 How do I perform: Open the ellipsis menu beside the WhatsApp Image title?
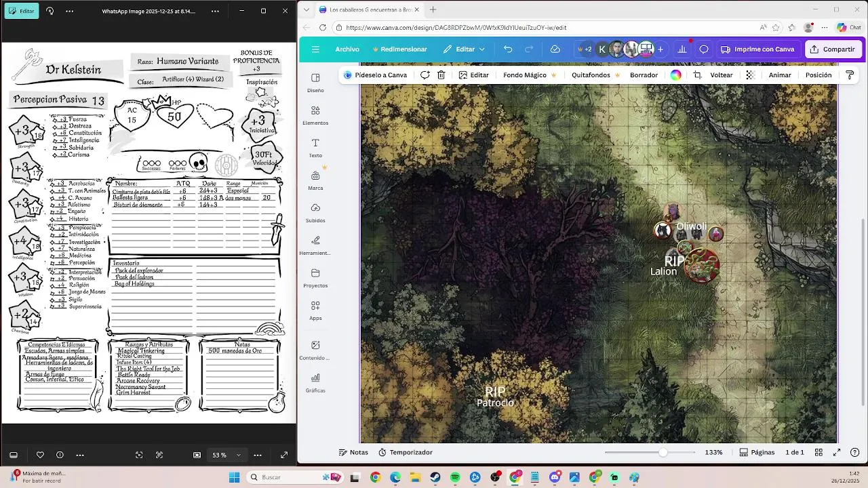coord(215,11)
